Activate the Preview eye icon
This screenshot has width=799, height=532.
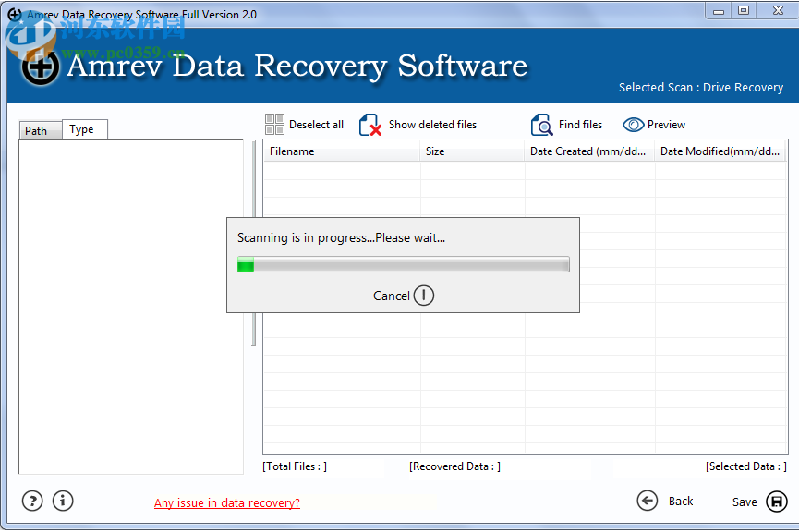[x=634, y=124]
